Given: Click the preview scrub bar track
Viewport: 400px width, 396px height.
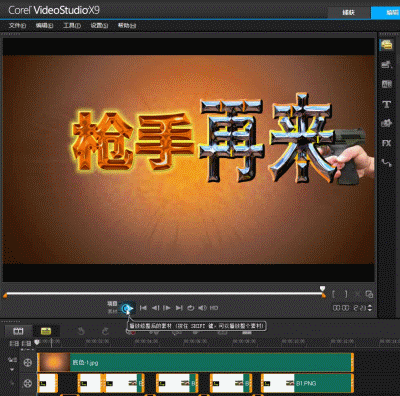Looking at the screenshot, I should [x=164, y=294].
